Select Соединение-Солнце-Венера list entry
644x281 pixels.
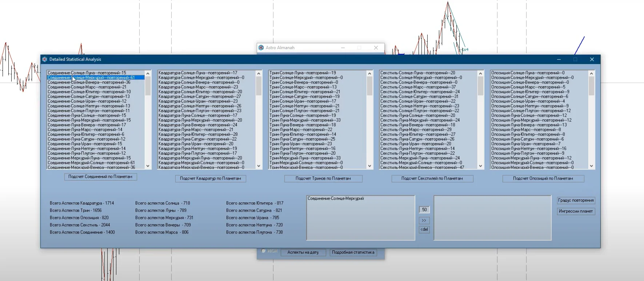pos(89,82)
